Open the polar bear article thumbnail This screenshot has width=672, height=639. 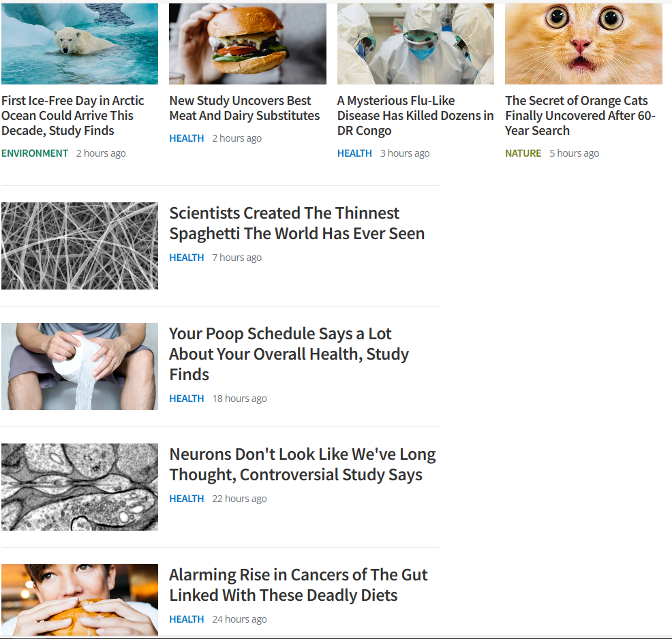coord(80,44)
